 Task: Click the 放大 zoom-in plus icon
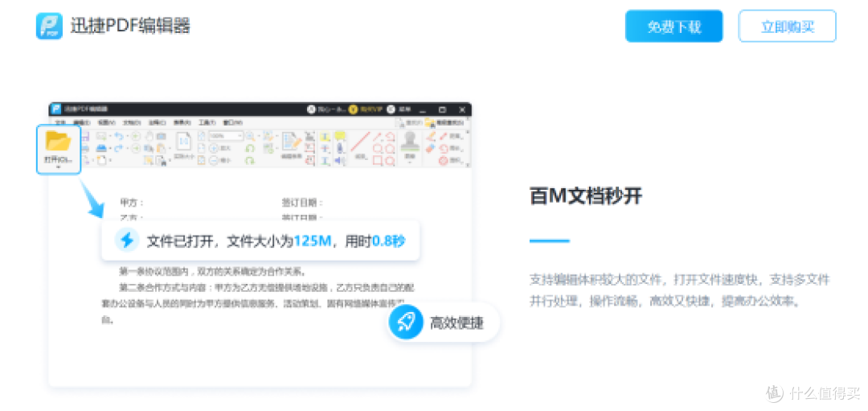pyautogui.click(x=214, y=149)
